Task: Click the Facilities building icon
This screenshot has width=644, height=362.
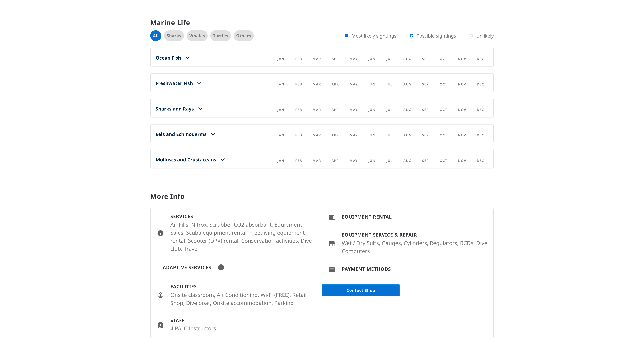Action: coord(161,296)
